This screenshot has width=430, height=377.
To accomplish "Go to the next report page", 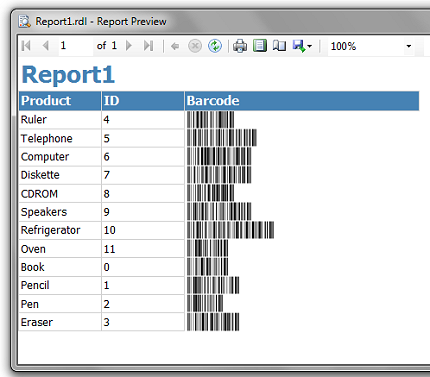I will tap(129, 46).
